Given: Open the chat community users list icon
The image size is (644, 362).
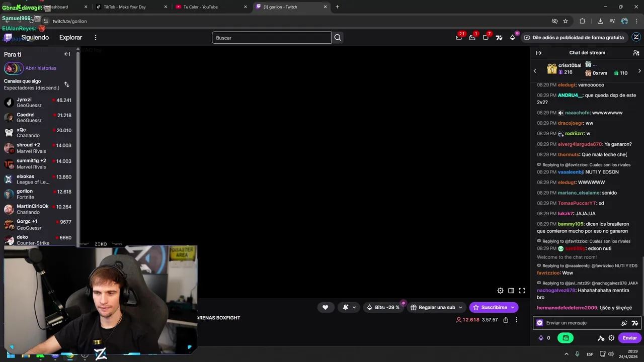Looking at the screenshot, I should point(636,53).
